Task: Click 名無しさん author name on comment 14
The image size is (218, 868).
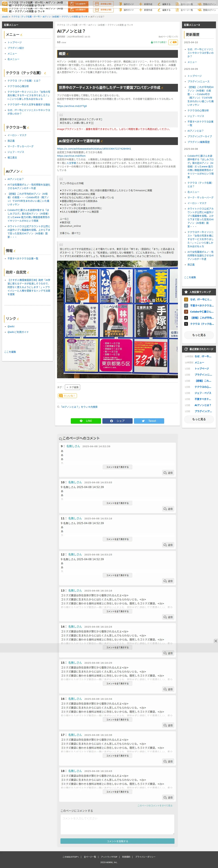Action: (75, 627)
